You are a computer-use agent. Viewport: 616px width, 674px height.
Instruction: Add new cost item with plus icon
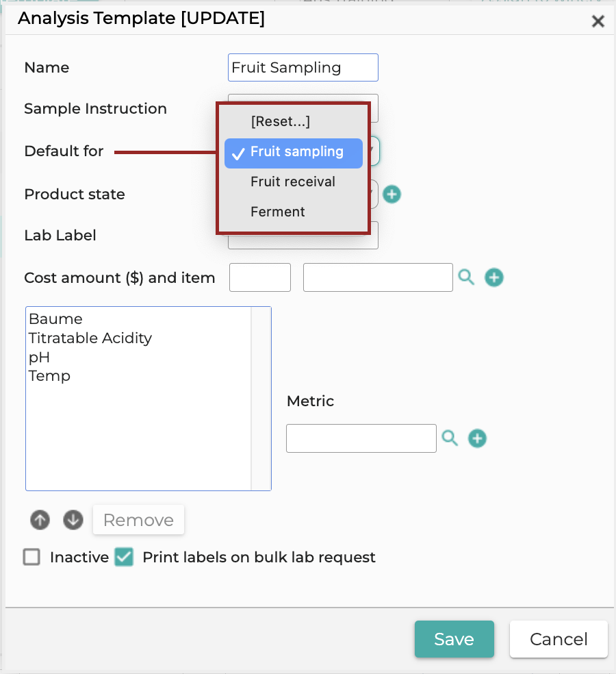point(494,277)
